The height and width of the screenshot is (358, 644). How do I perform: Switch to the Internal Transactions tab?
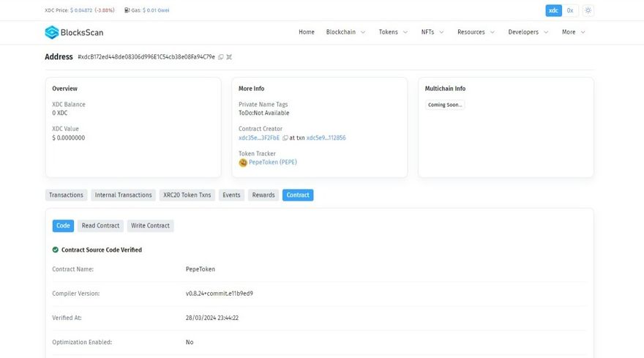point(124,195)
